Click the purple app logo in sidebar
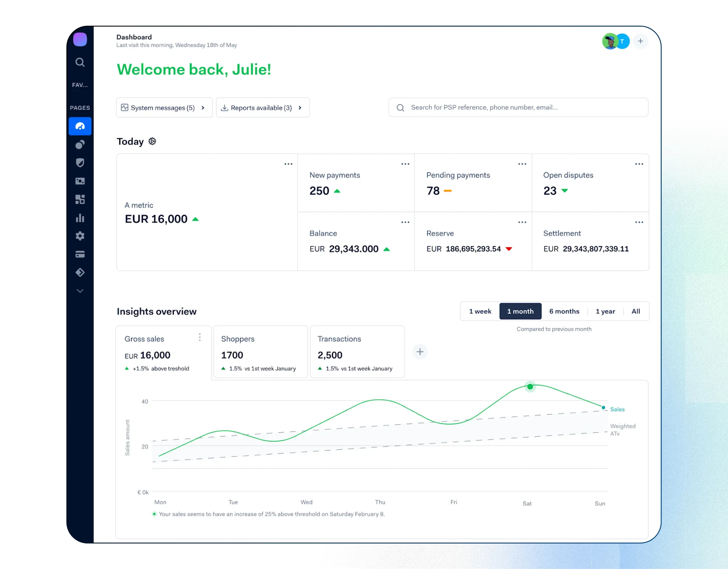The image size is (728, 569). point(80,39)
